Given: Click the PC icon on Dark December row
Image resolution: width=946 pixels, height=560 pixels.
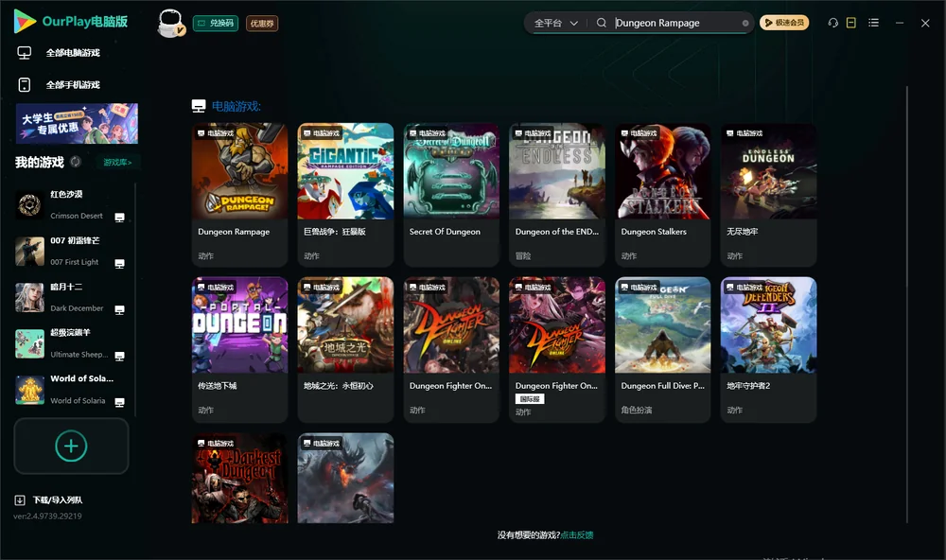Looking at the screenshot, I should 119,309.
